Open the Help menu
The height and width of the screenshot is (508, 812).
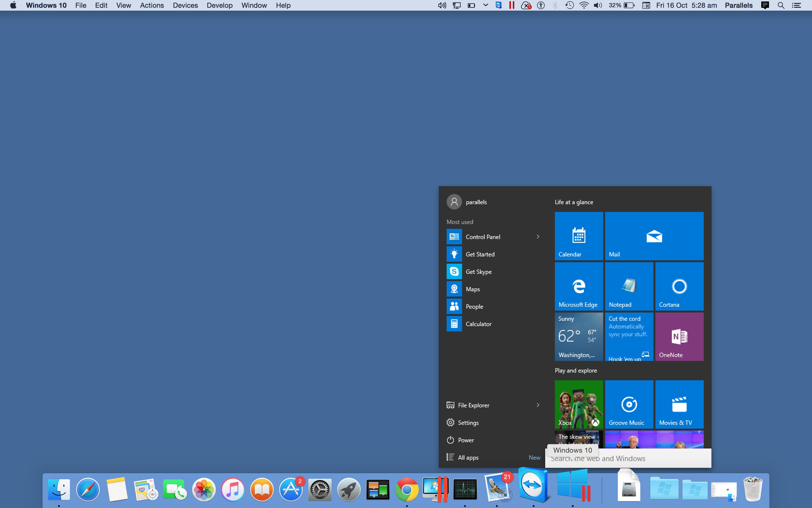tap(283, 5)
